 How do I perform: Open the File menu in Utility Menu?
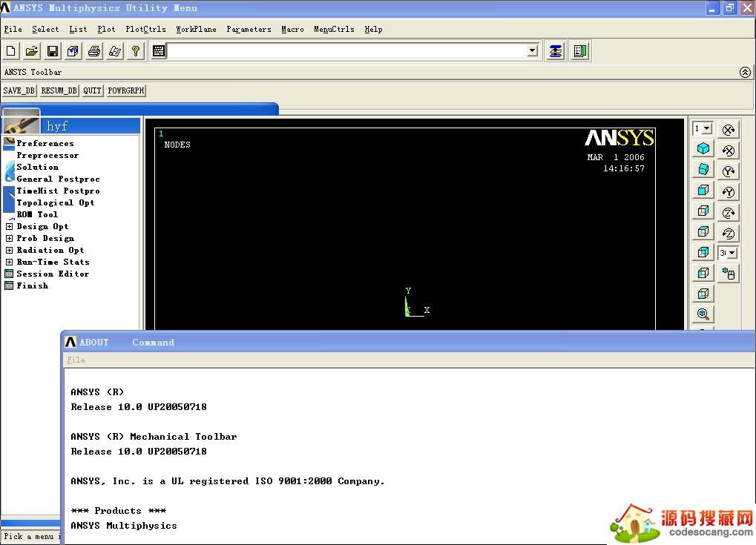[13, 30]
